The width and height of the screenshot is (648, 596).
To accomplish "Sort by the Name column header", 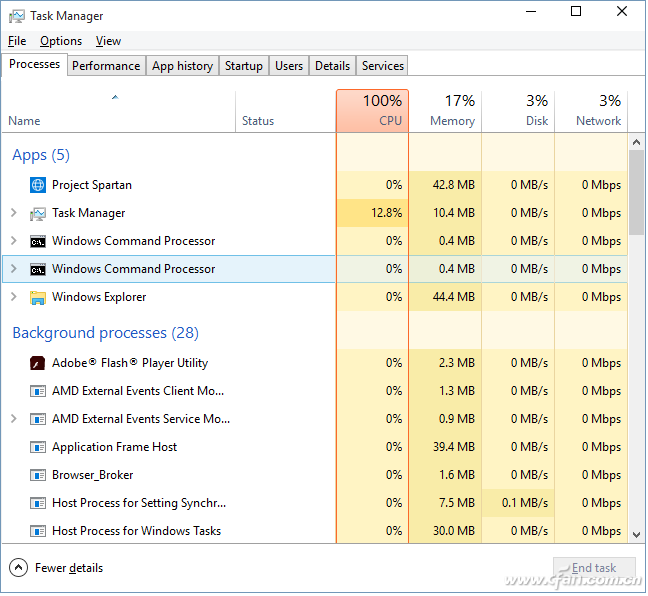I will click(119, 112).
